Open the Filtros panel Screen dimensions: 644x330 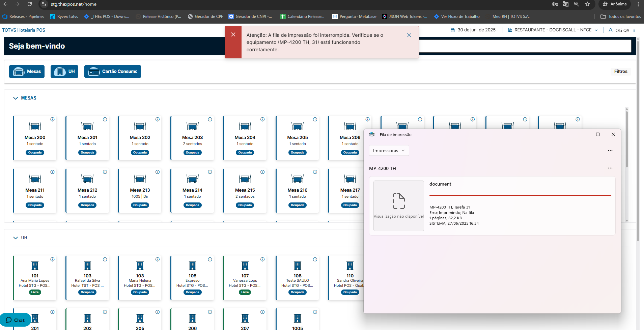tap(621, 72)
